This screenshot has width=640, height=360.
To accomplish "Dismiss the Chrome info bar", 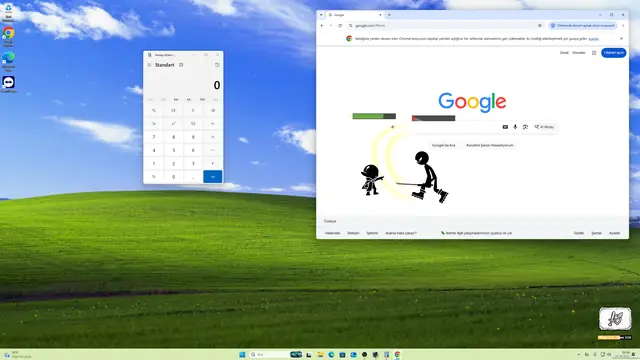I will click(621, 38).
